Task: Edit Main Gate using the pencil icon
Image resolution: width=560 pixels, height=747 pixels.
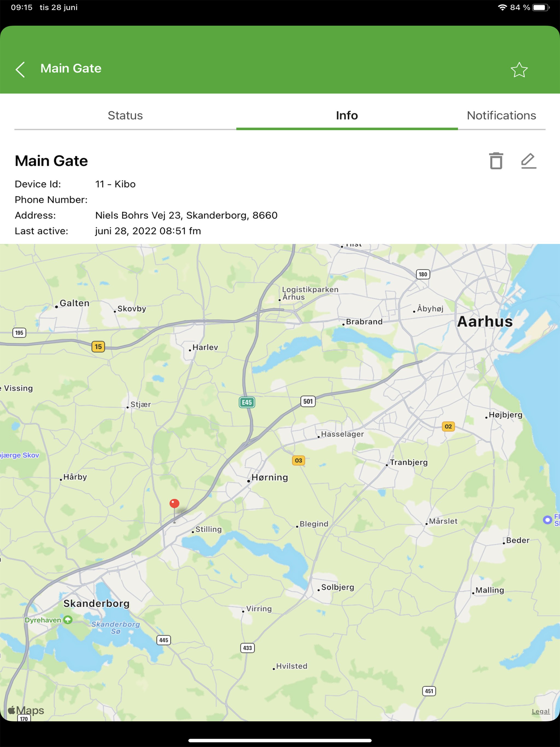Action: click(528, 161)
